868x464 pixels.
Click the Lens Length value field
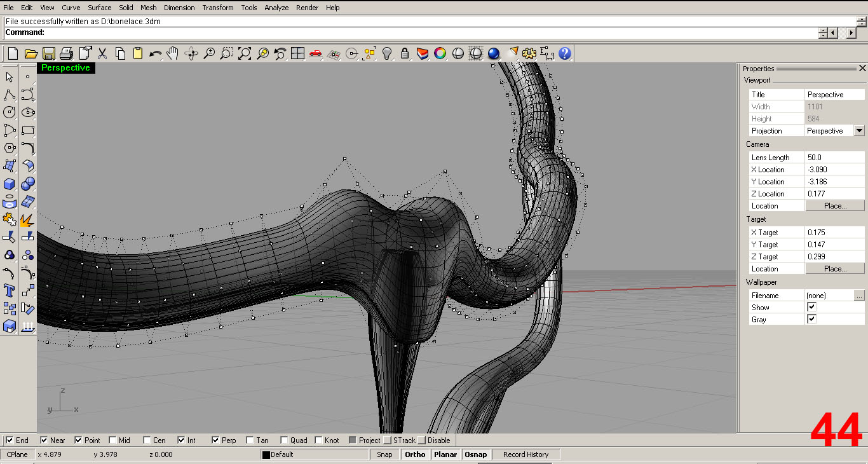[x=835, y=158]
